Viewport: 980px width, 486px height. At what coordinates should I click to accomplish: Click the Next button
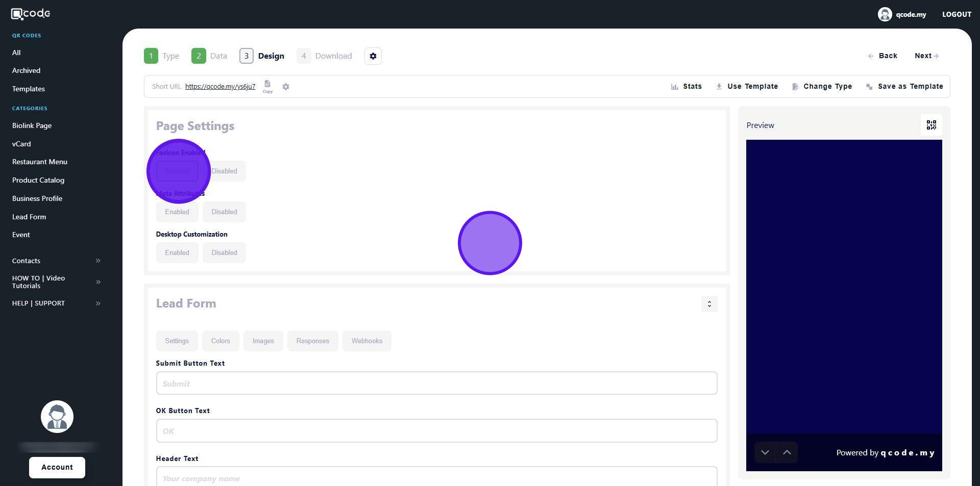pyautogui.click(x=926, y=56)
